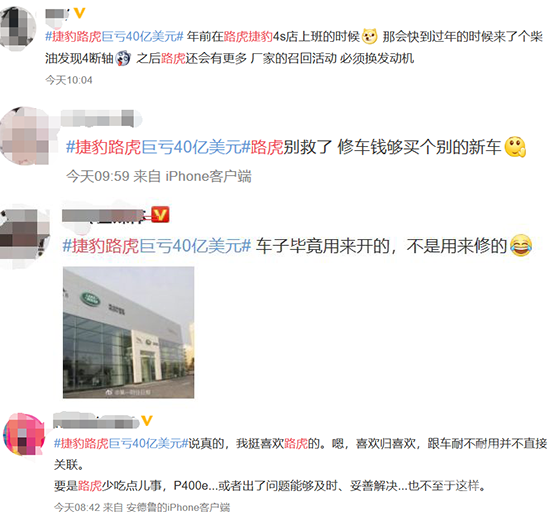Click the 安德鲁的iPhone客户端 source link
Image resolution: width=550 pixels, height=512 pixels.
[x=178, y=507]
